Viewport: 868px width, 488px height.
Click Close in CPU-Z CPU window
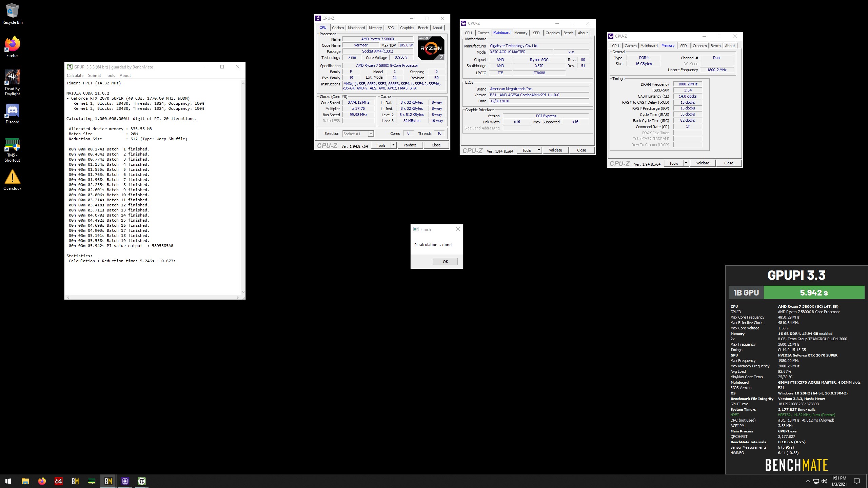click(436, 145)
